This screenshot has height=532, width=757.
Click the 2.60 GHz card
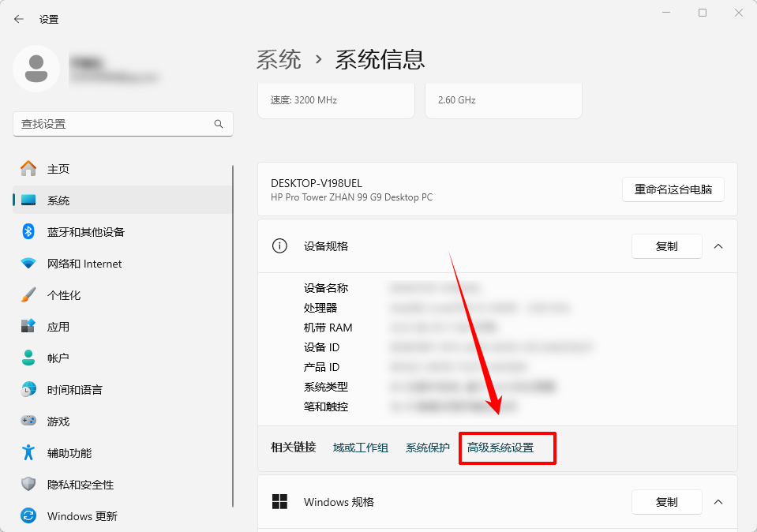click(x=504, y=100)
